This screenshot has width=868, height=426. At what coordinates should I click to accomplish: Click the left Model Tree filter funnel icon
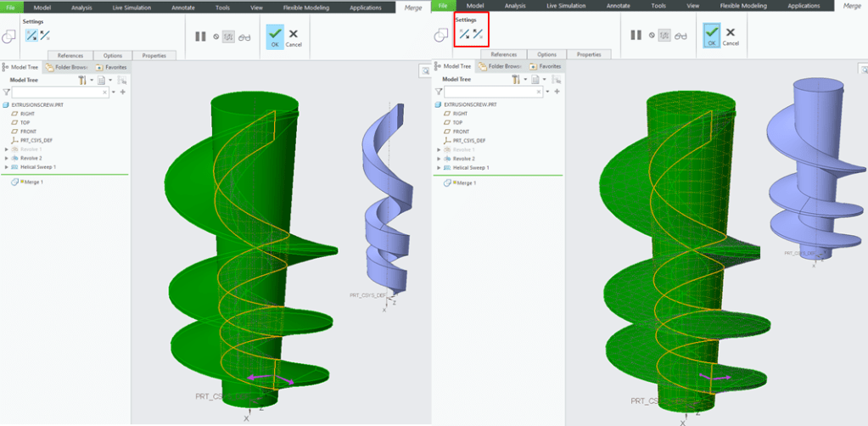(x=7, y=92)
